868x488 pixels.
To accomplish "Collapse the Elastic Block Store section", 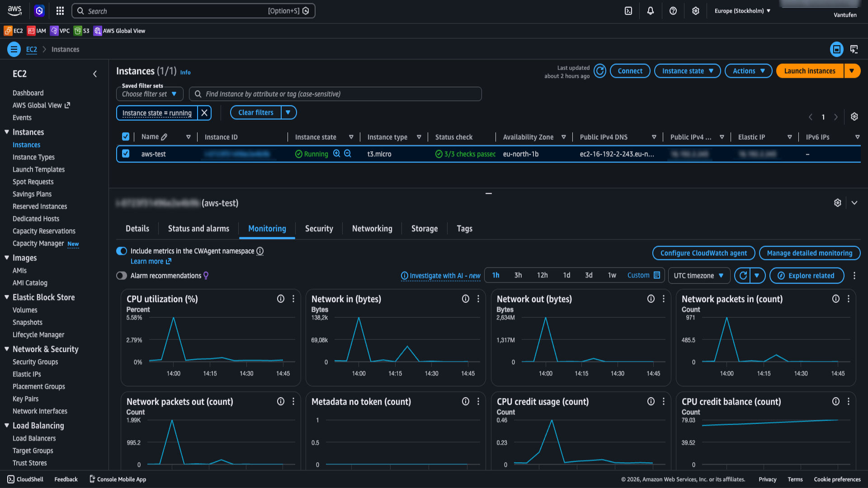I will pyautogui.click(x=7, y=297).
